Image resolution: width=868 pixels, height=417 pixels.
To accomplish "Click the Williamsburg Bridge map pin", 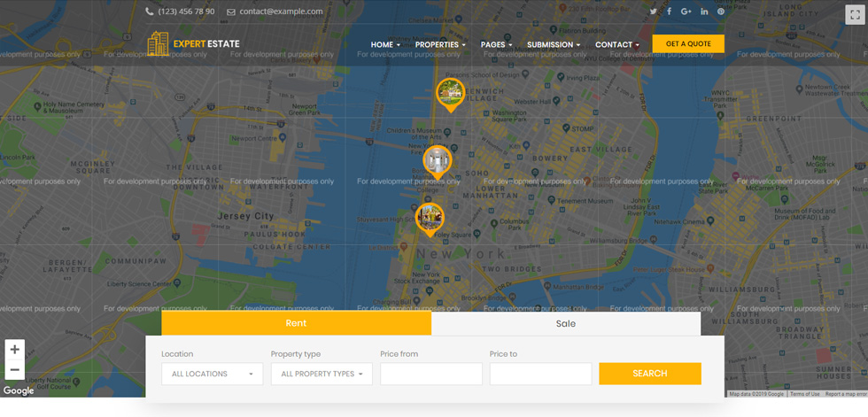I will pyautogui.click(x=653, y=239).
